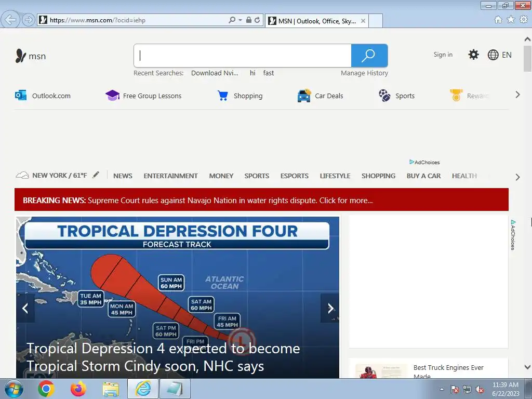Click the vertical AdChoices icon beside ad
Image resolution: width=532 pixels, height=399 pixels.
click(513, 235)
